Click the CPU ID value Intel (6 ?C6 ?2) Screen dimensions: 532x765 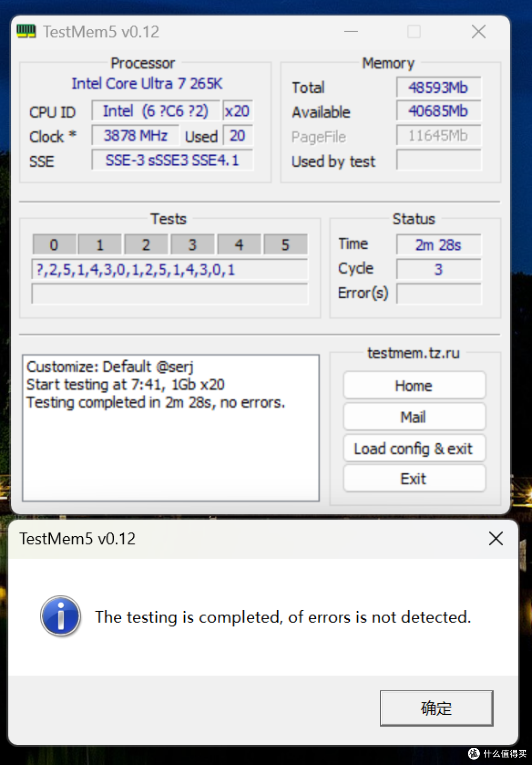point(156,111)
